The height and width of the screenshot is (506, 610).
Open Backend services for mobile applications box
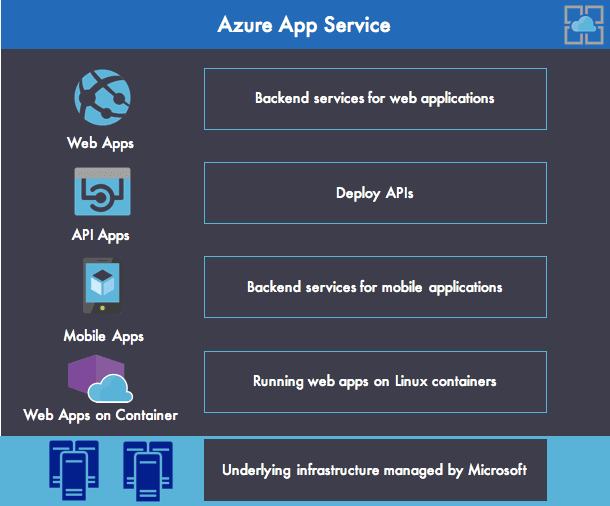(x=375, y=287)
